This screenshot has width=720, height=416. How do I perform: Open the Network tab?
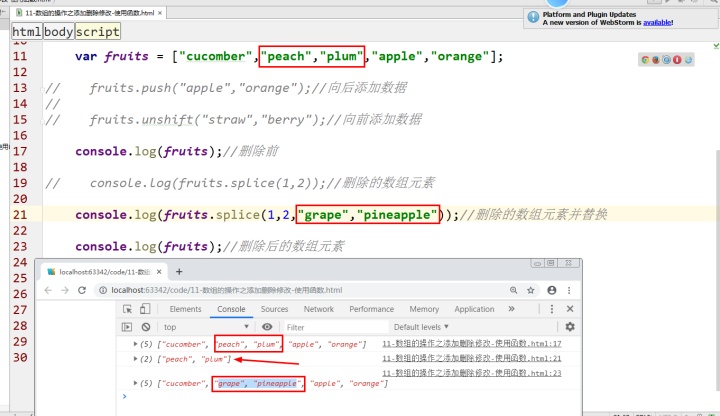(x=319, y=309)
